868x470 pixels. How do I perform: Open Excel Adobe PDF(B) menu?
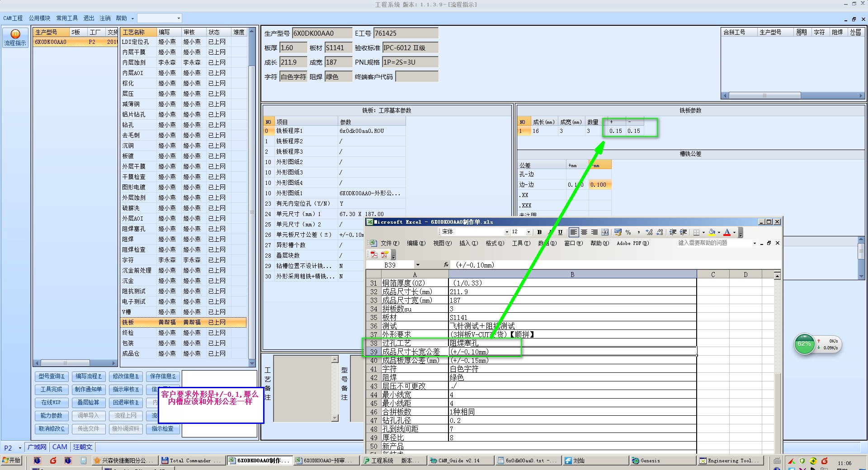click(632, 243)
